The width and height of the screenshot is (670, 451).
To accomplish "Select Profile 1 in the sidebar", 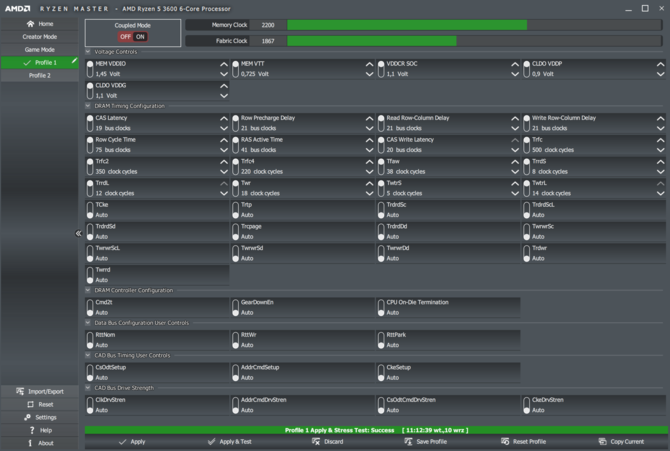I will pyautogui.click(x=40, y=62).
